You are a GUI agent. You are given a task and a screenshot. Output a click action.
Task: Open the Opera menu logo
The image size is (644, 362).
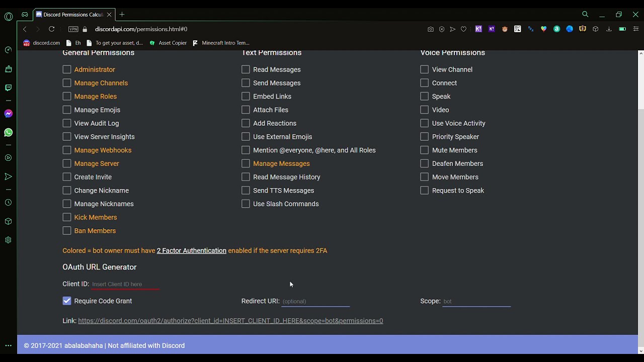pyautogui.click(x=9, y=17)
